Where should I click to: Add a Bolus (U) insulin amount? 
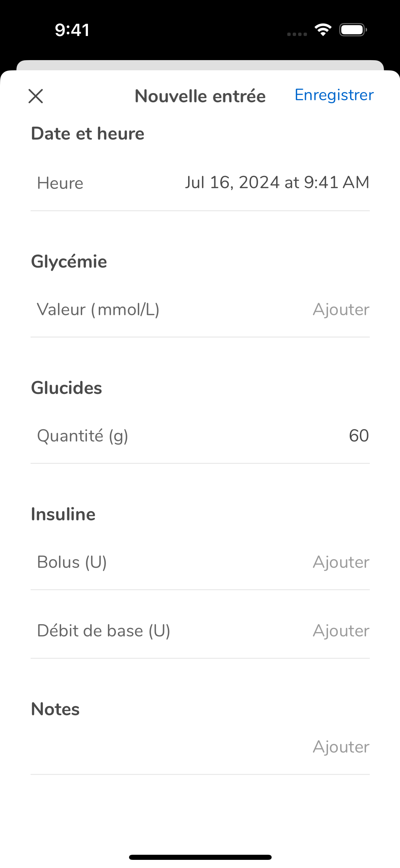341,562
